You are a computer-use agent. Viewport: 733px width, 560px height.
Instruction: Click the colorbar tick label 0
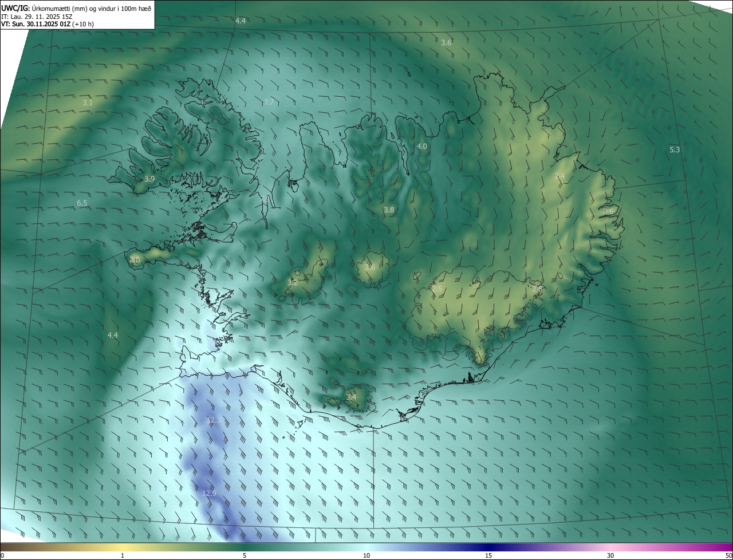pyautogui.click(x=2, y=555)
